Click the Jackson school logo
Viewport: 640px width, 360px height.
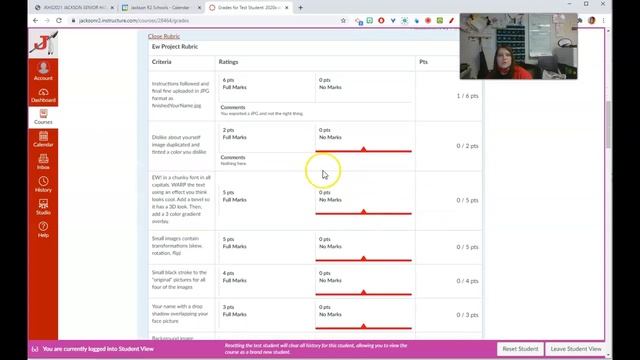(43, 43)
